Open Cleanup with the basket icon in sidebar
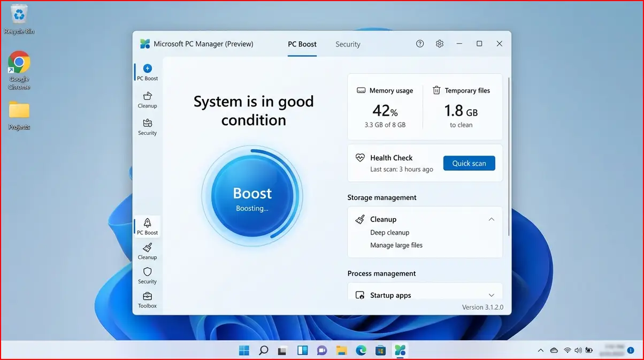 point(148,99)
